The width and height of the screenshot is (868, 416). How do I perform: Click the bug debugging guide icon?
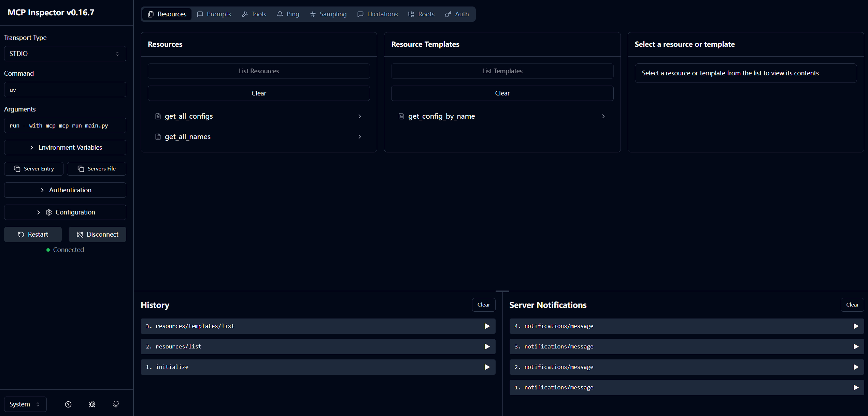coord(92,404)
